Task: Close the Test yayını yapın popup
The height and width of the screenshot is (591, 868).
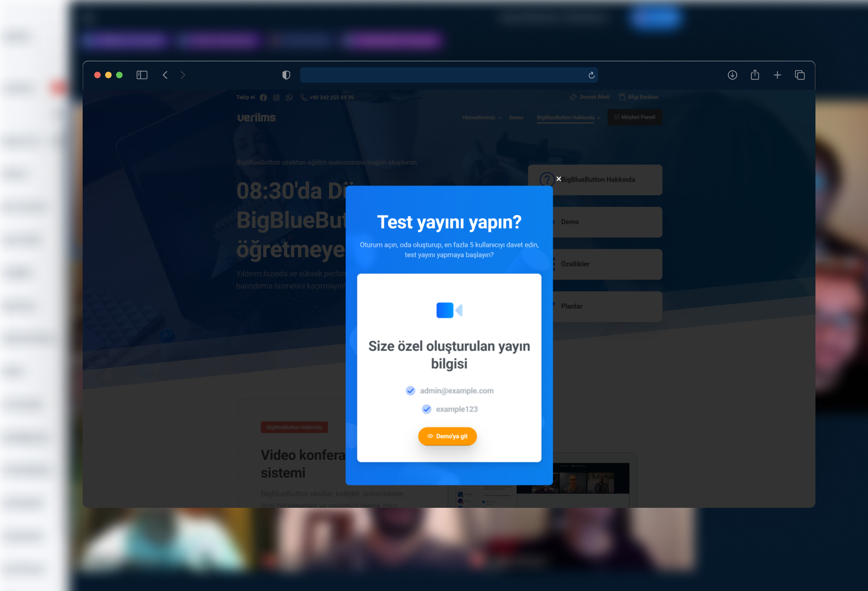Action: tap(559, 179)
